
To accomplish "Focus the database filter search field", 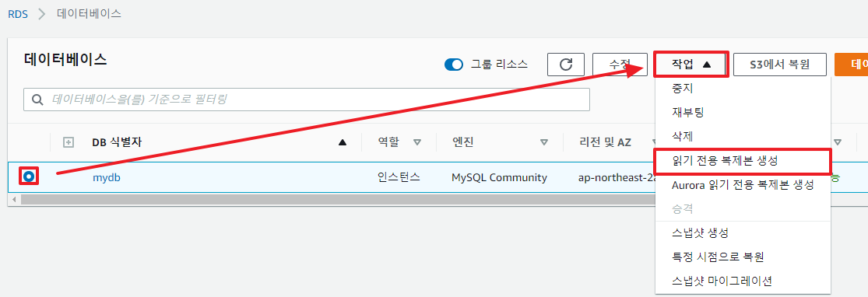I will click(x=306, y=100).
